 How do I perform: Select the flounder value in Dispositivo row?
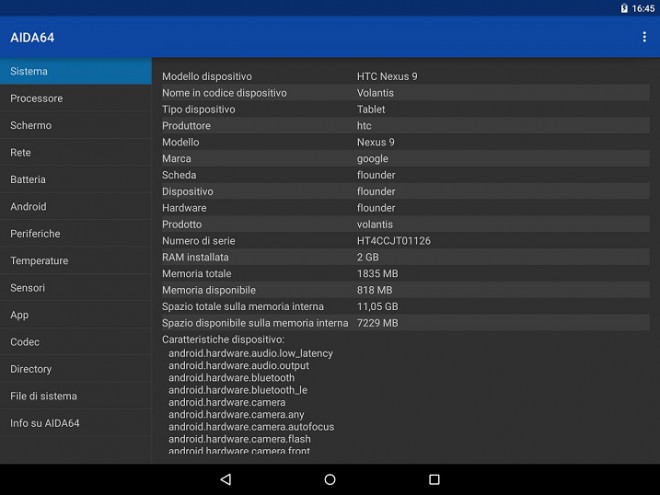click(376, 191)
